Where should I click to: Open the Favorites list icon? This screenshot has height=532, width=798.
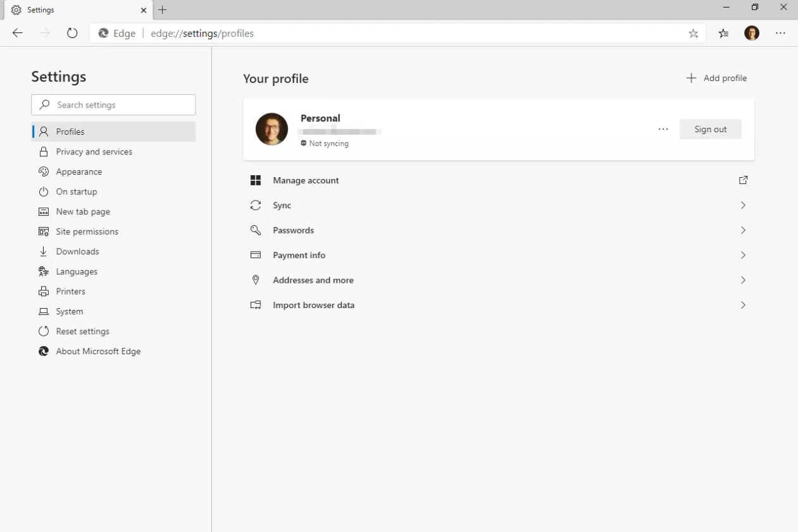(x=723, y=34)
